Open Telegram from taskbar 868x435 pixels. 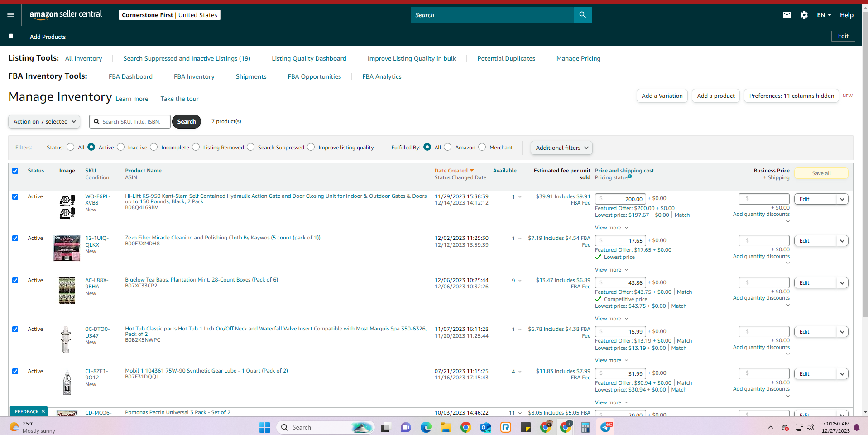(606, 427)
